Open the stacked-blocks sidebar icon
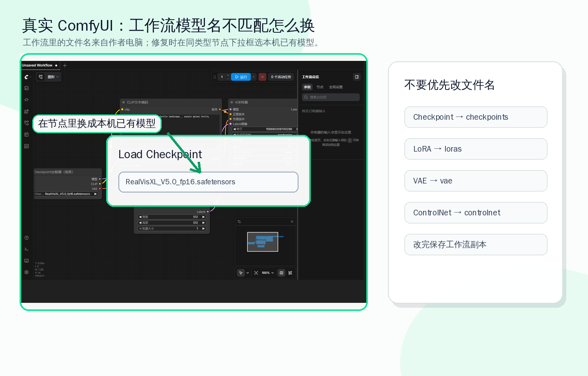 [x=27, y=146]
